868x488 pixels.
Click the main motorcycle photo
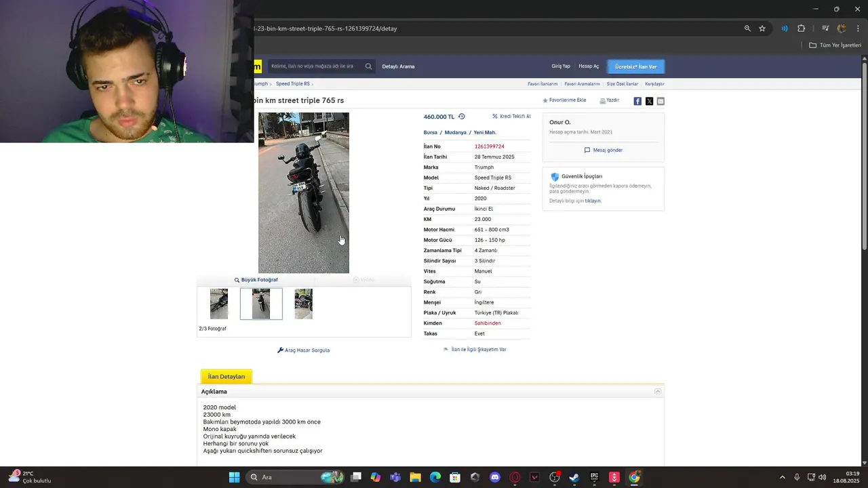[x=304, y=192]
